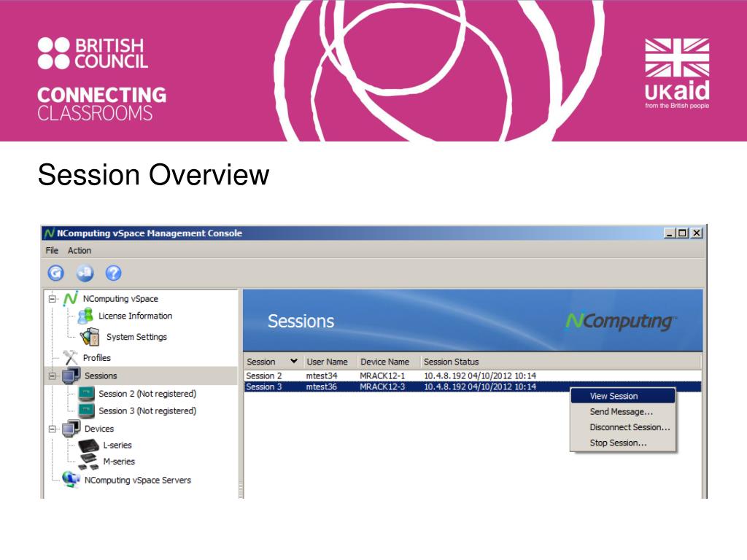Screen dimensions: 747x560
Task: Click the Session column sort arrow
Action: [x=294, y=362]
